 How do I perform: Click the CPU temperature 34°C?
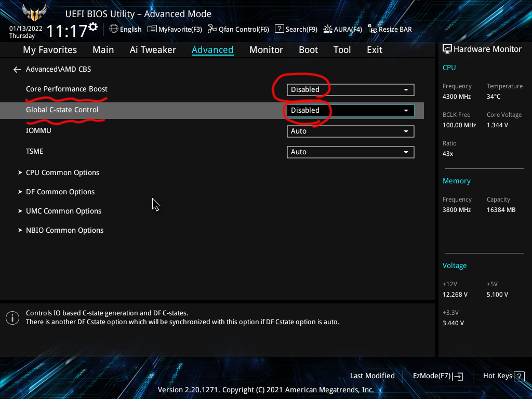point(494,97)
